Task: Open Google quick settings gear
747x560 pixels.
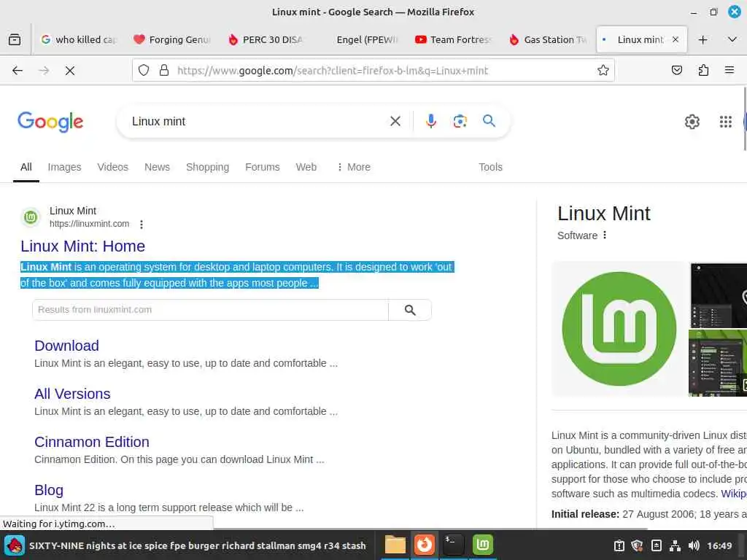Action: tap(692, 122)
